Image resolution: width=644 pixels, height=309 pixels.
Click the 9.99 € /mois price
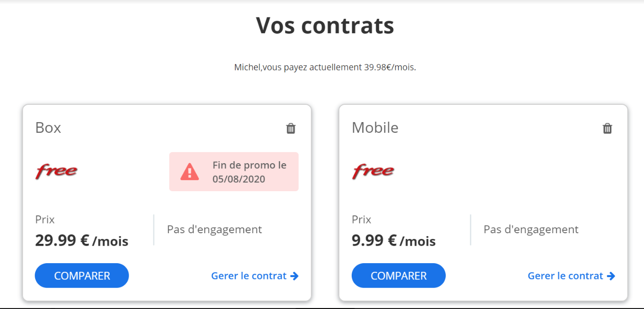393,240
